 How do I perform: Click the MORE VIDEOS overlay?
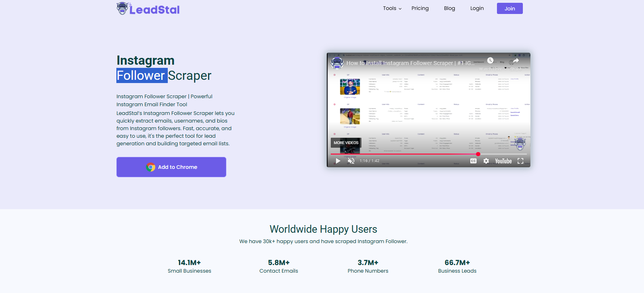point(346,143)
